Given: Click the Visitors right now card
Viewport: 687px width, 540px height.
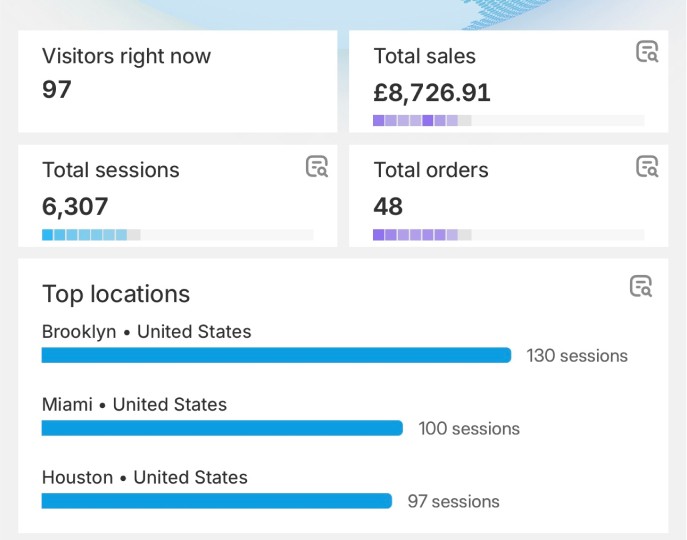Looking at the screenshot, I should pyautogui.click(x=178, y=81).
